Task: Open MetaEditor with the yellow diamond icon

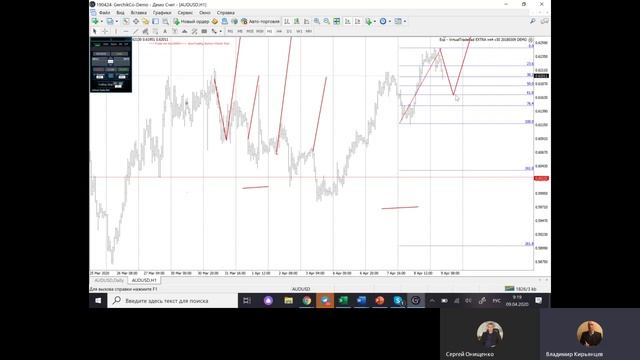Action: click(215, 21)
